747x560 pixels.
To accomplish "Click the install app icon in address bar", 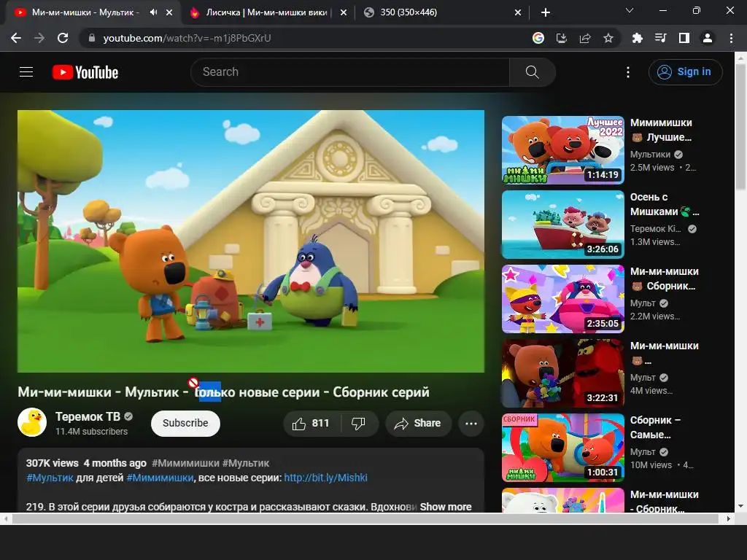I will (x=562, y=38).
